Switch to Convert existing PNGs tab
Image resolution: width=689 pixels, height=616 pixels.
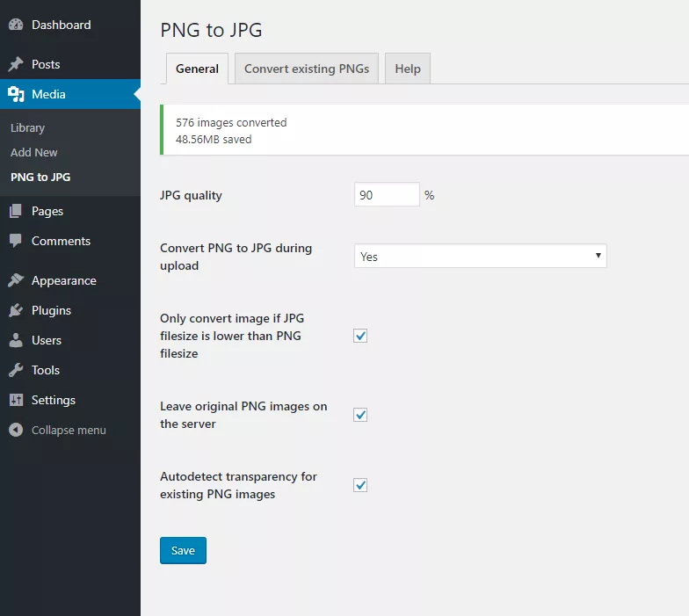click(306, 69)
